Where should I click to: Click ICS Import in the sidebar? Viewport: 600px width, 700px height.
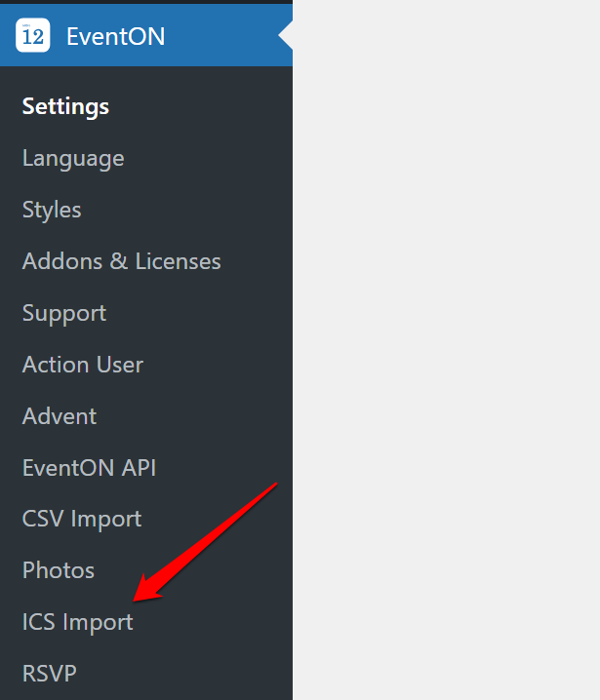[x=78, y=622]
